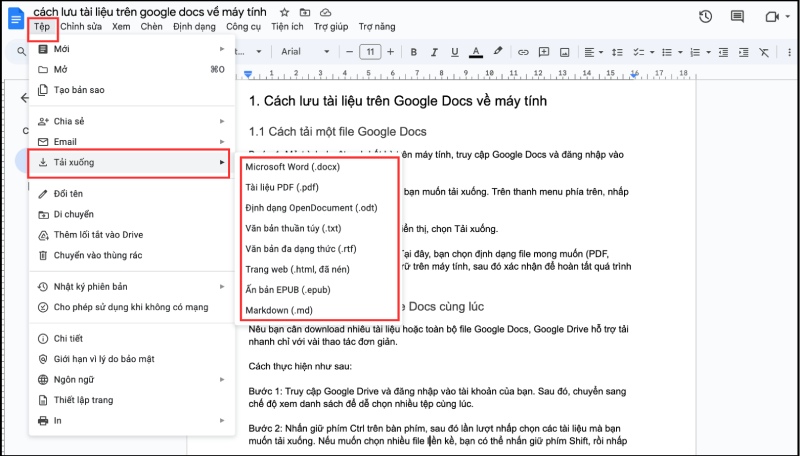Expand Nhật ký phiên bản submenu
The image size is (800, 456).
pyautogui.click(x=132, y=287)
